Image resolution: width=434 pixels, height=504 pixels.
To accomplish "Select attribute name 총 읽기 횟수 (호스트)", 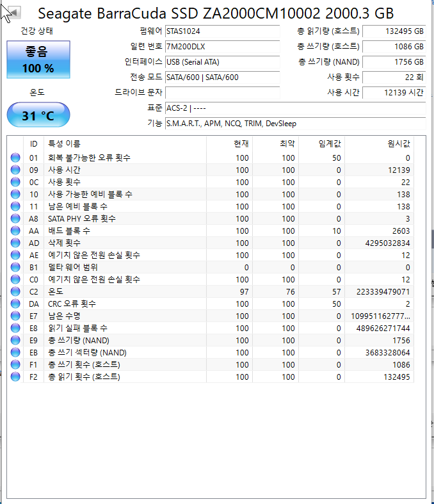I will pyautogui.click(x=84, y=377).
